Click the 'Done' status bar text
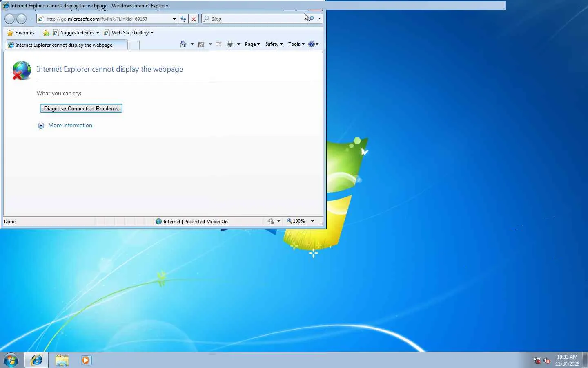The height and width of the screenshot is (368, 588). [10, 222]
